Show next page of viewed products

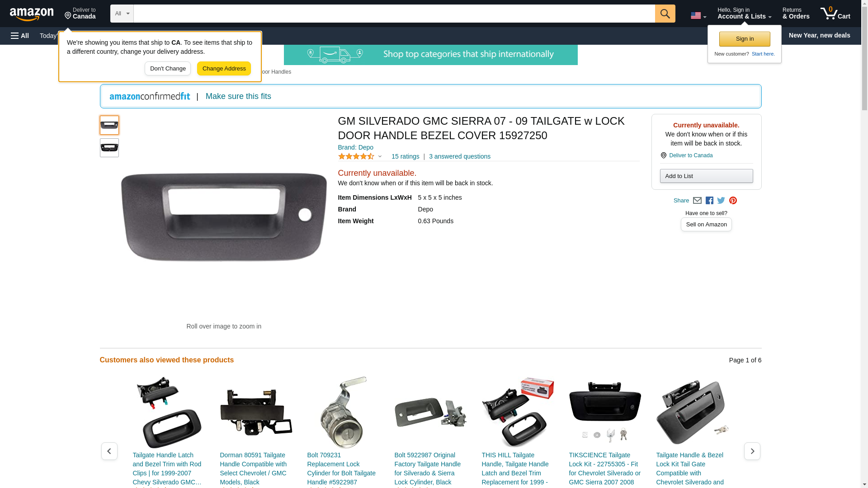click(x=752, y=451)
